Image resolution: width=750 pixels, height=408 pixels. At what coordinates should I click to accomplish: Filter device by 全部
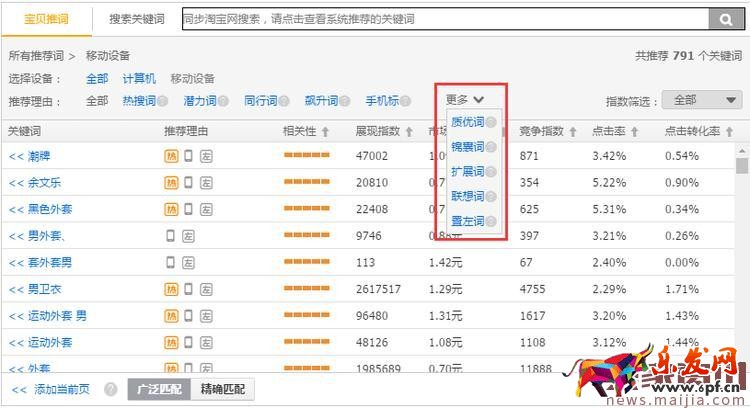tap(97, 78)
